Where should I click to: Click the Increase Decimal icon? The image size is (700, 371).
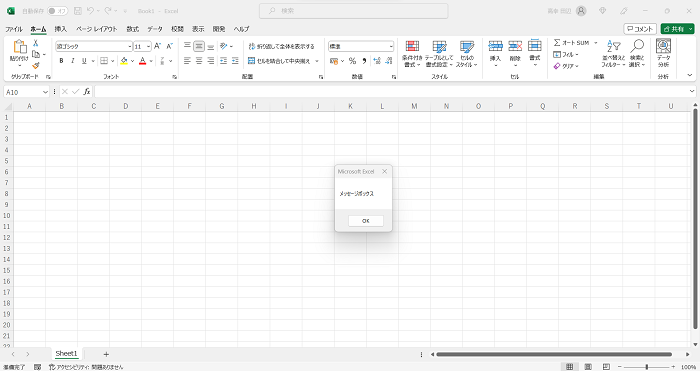[x=376, y=61]
